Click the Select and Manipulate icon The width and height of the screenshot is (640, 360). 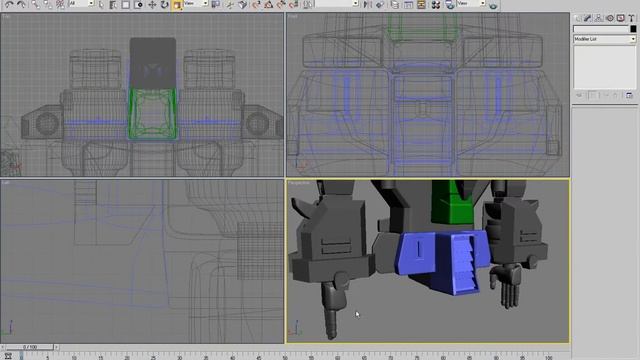pos(230,5)
